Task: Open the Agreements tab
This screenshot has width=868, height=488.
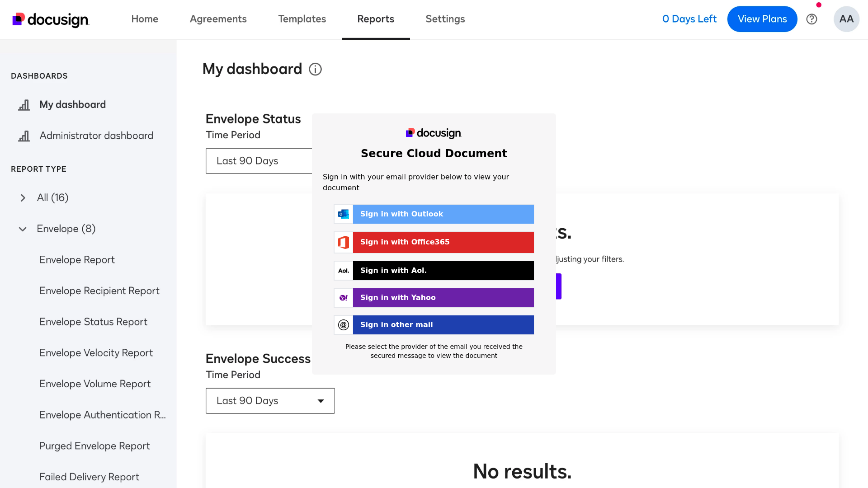Action: coord(218,19)
